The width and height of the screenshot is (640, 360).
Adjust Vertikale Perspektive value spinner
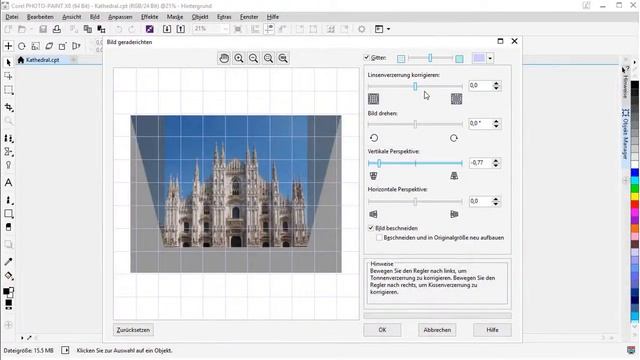(496, 163)
